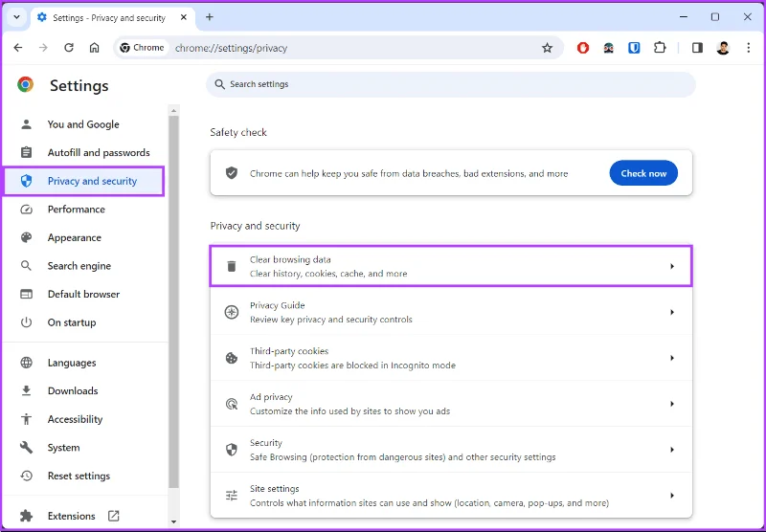
Task: Open the profile avatar menu
Action: coord(723,48)
